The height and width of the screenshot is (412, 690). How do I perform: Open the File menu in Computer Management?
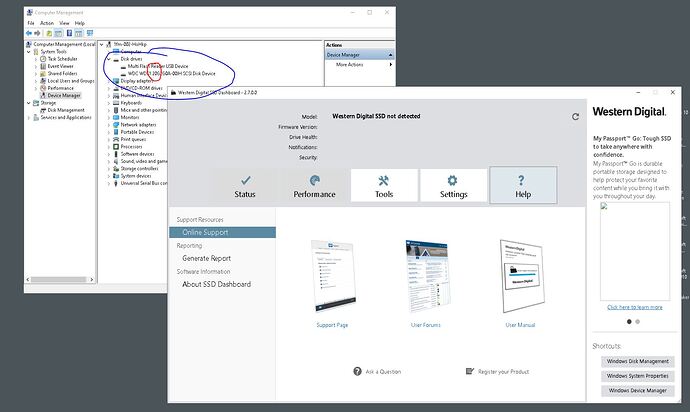point(31,23)
